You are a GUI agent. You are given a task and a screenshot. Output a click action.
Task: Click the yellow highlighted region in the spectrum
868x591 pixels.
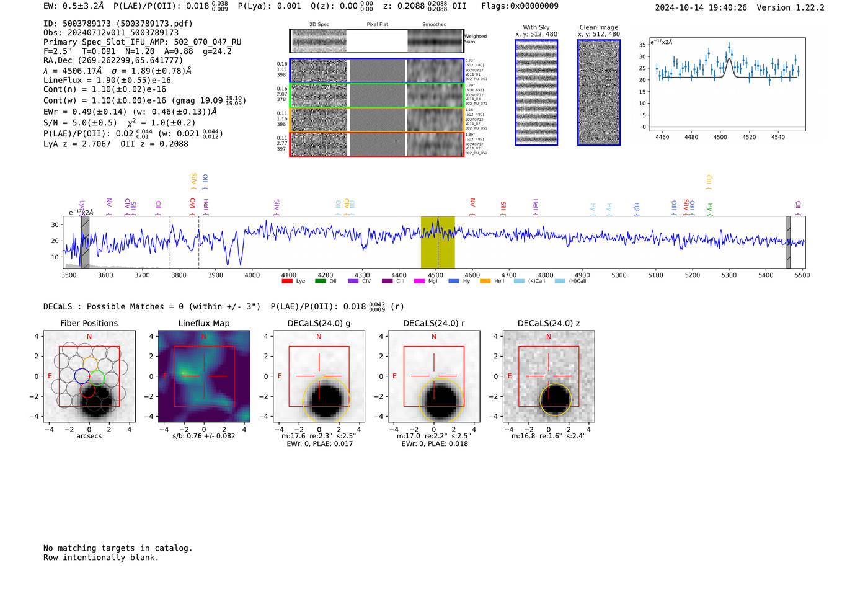click(x=438, y=242)
